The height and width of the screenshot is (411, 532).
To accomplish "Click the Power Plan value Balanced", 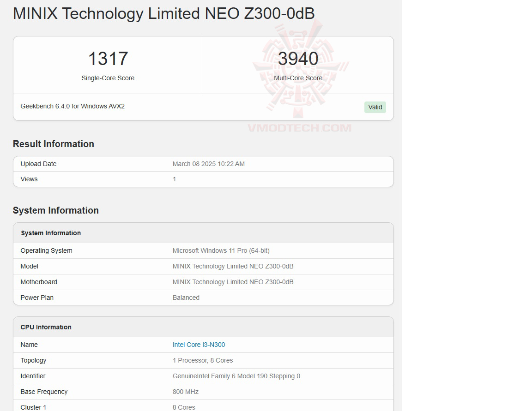I will point(186,298).
